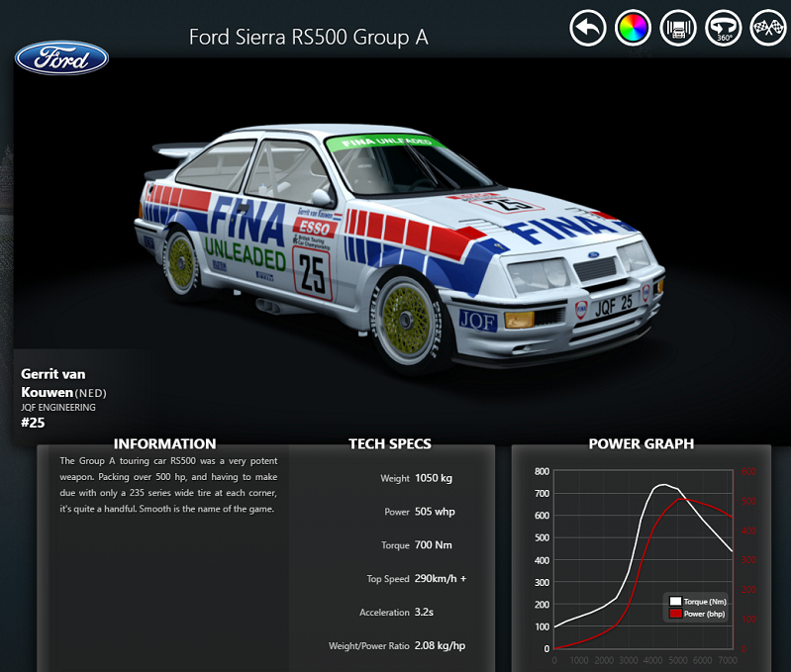Click the INFORMATION section heading
Viewport: 791px width, 672px height.
click(164, 443)
